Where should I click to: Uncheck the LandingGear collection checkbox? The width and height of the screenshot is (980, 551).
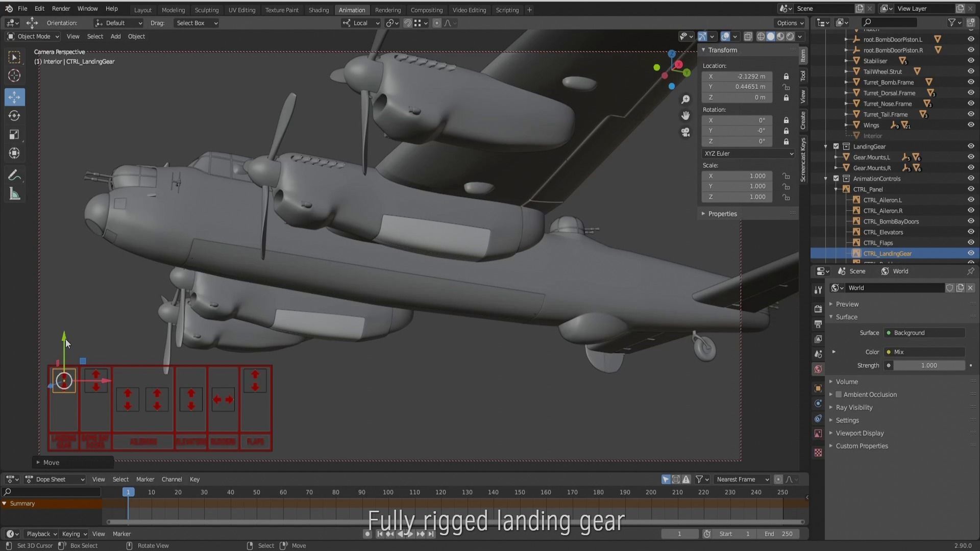tap(836, 146)
